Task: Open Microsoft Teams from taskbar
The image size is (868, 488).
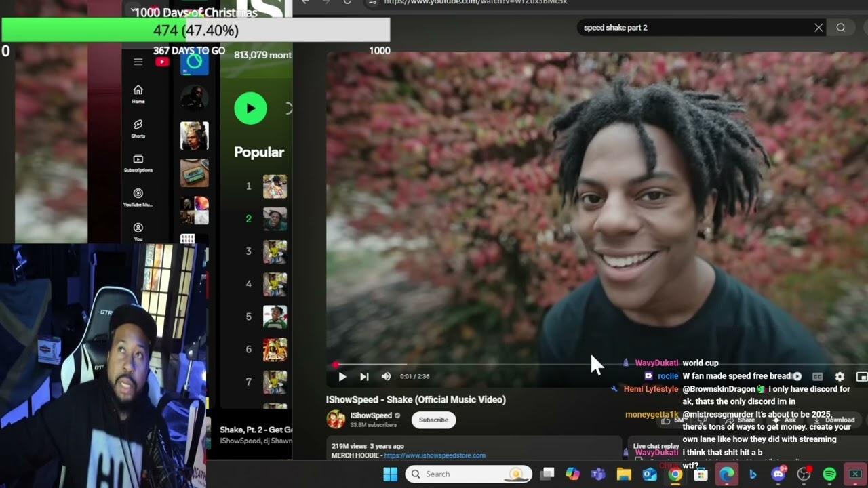Action: (598, 474)
